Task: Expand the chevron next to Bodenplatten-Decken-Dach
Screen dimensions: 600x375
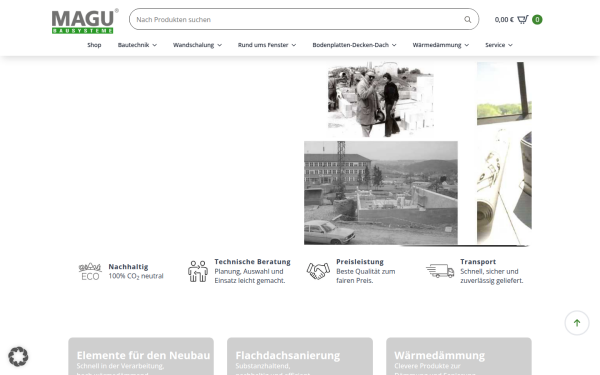Action: 394,45
